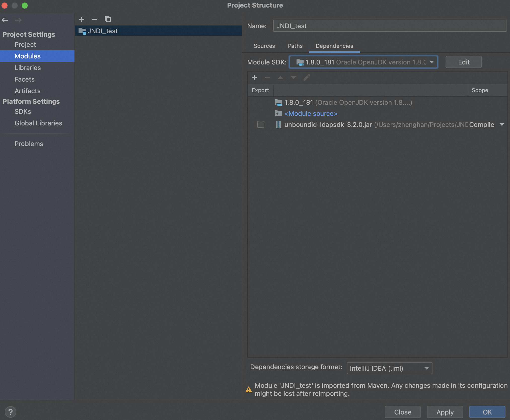Click the unboundid-ldapsdk jar archive icon
Image resolution: width=510 pixels, height=420 pixels.
tap(278, 124)
